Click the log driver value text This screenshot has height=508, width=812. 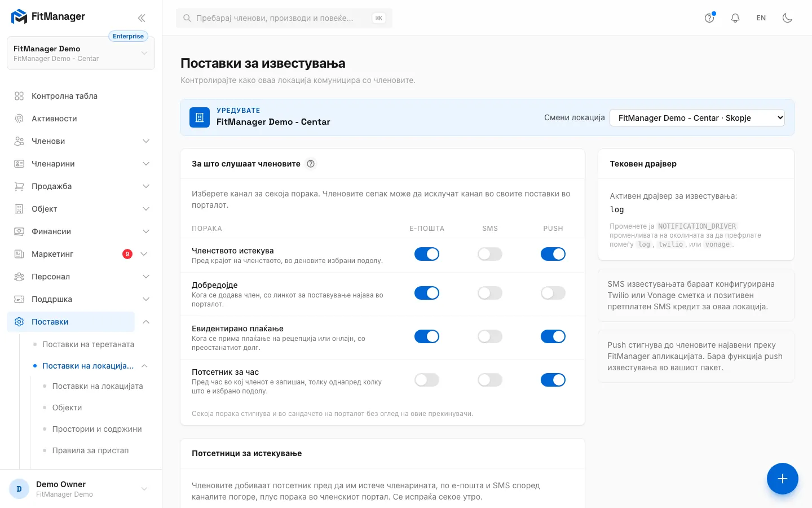tap(617, 209)
